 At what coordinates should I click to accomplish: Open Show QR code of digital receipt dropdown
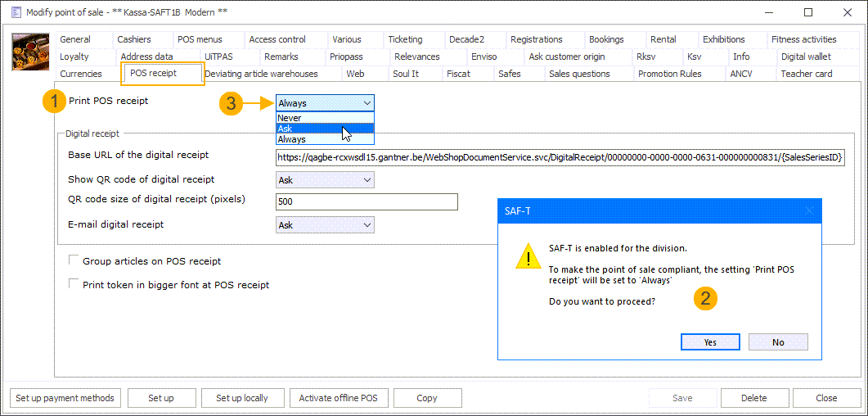[x=325, y=180]
